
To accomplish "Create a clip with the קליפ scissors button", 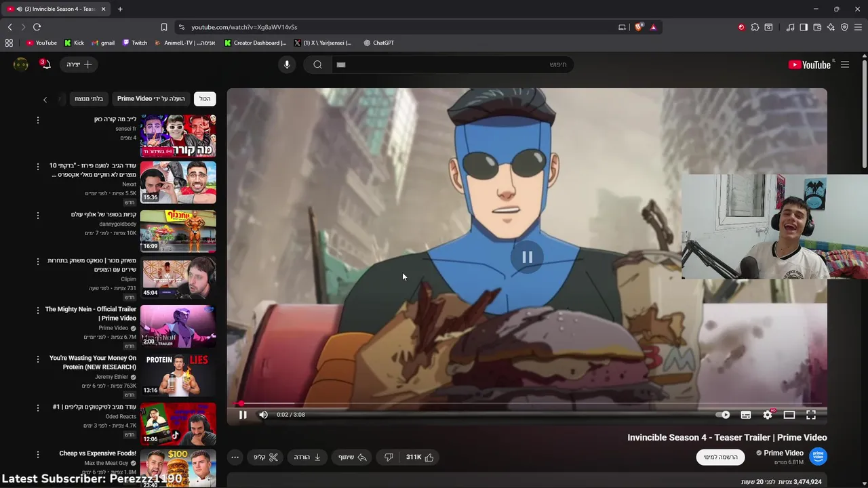I will (266, 457).
